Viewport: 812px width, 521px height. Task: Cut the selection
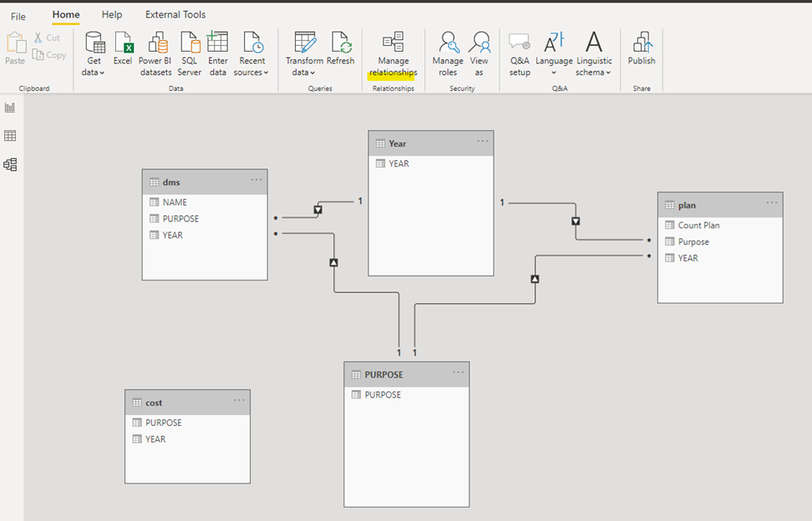(48, 38)
